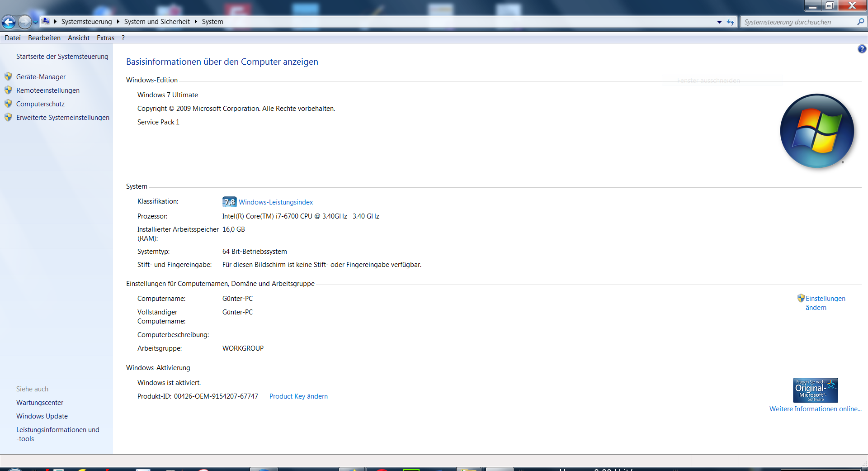Open the Computerschutz link

coord(40,104)
